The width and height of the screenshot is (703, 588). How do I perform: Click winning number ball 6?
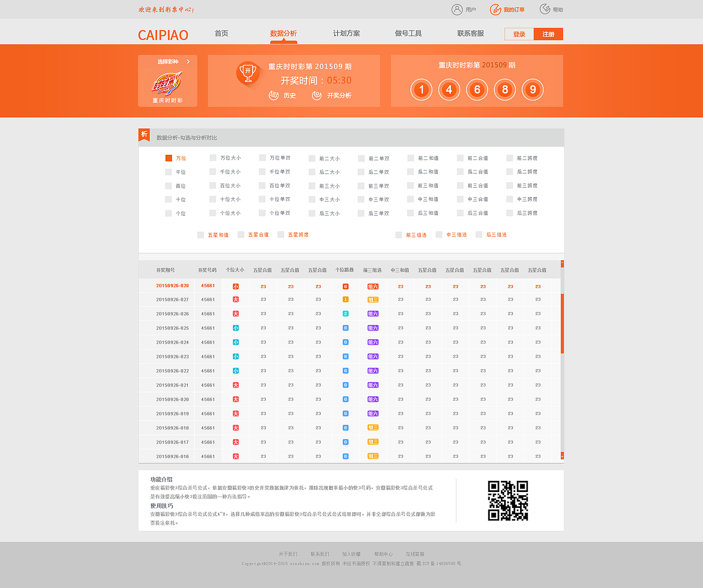pyautogui.click(x=477, y=89)
